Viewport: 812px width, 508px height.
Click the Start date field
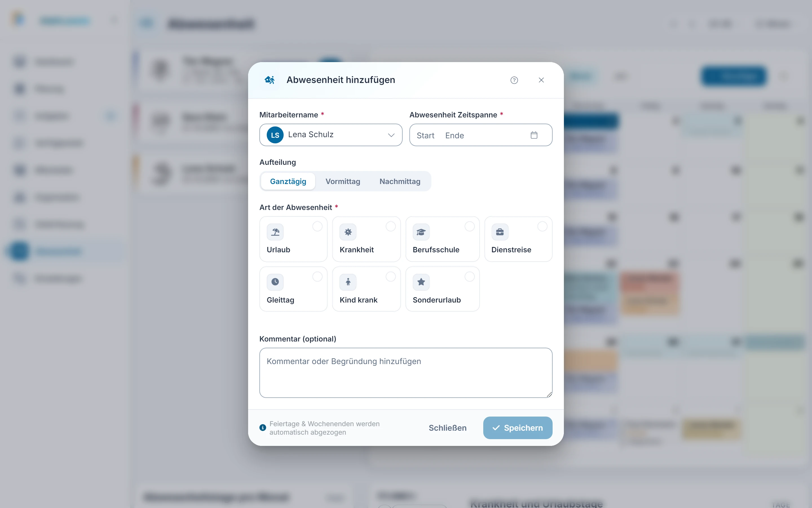point(425,135)
